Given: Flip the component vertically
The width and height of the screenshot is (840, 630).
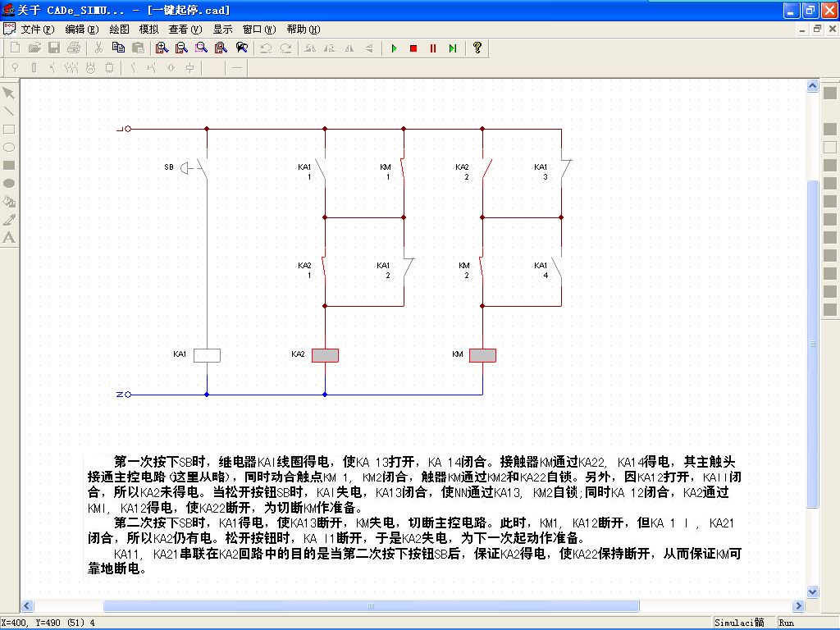Looking at the screenshot, I should 369,48.
